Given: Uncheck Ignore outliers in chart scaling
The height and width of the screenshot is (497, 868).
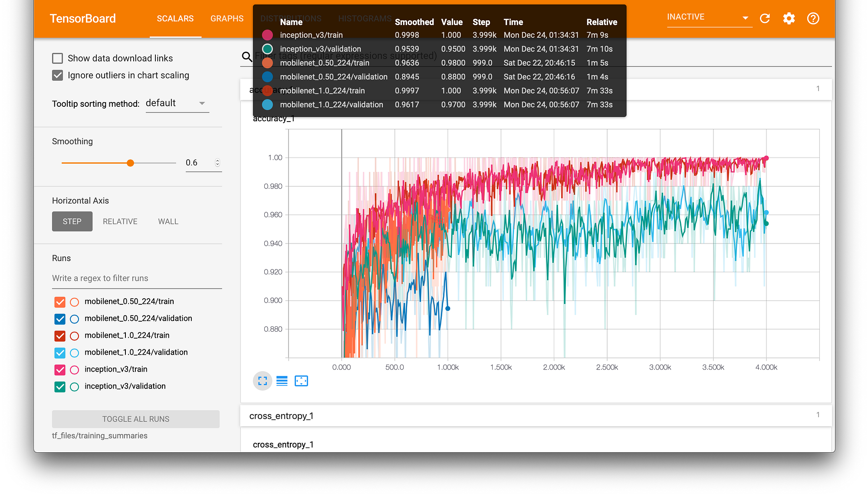Looking at the screenshot, I should tap(58, 76).
